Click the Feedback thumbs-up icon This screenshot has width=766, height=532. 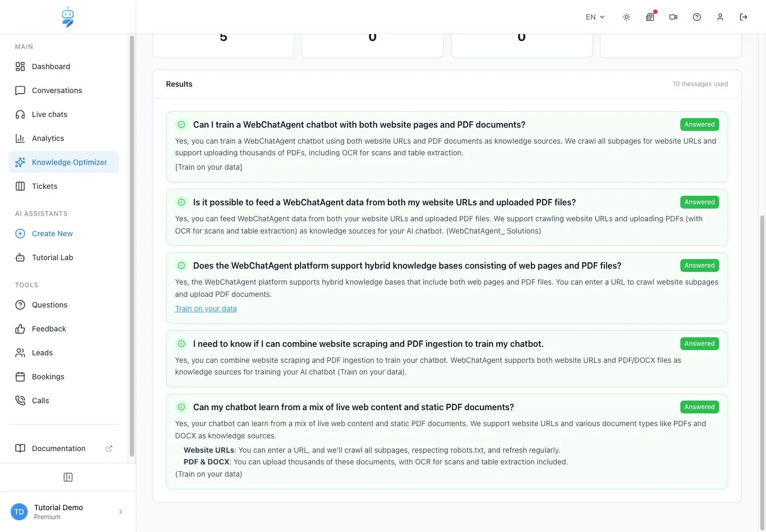coord(20,329)
